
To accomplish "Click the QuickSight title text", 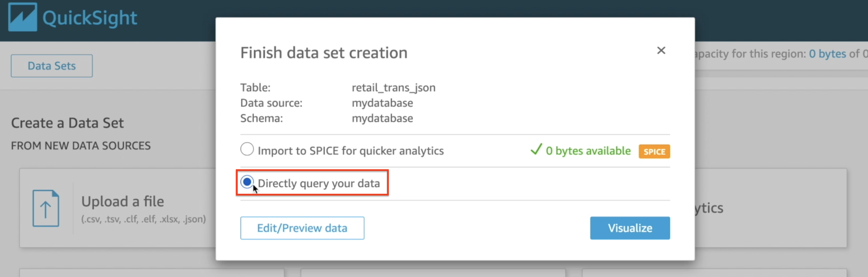I will coord(90,18).
